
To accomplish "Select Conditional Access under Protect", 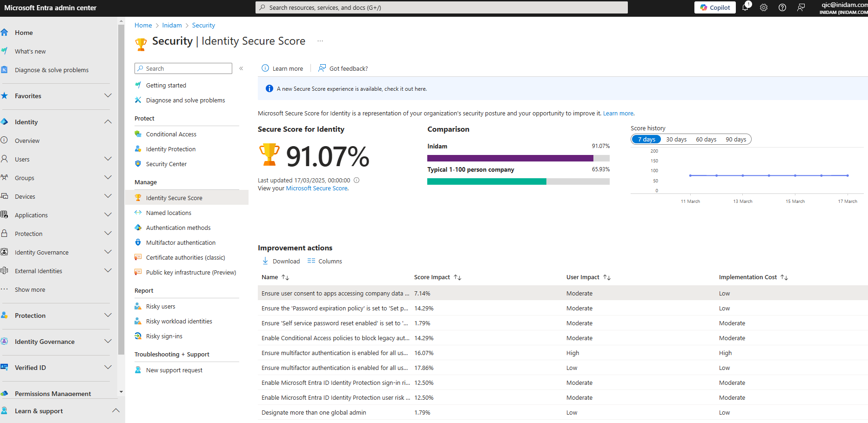I will pyautogui.click(x=171, y=134).
